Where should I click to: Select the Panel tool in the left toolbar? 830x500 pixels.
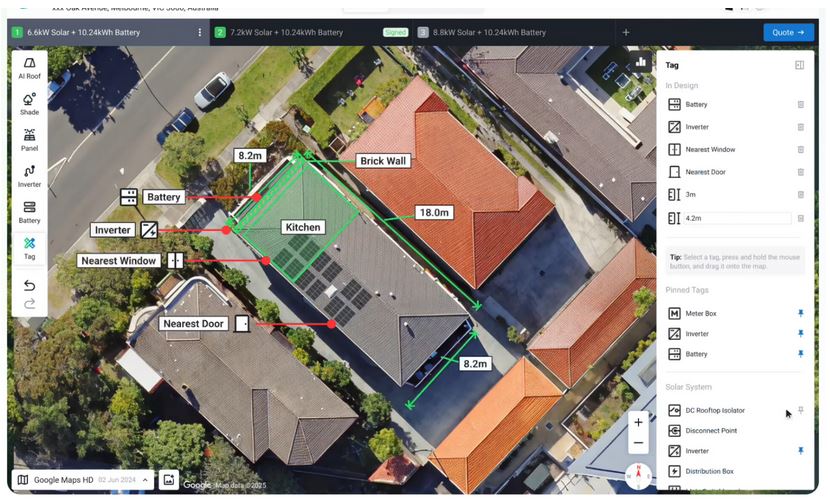point(30,140)
